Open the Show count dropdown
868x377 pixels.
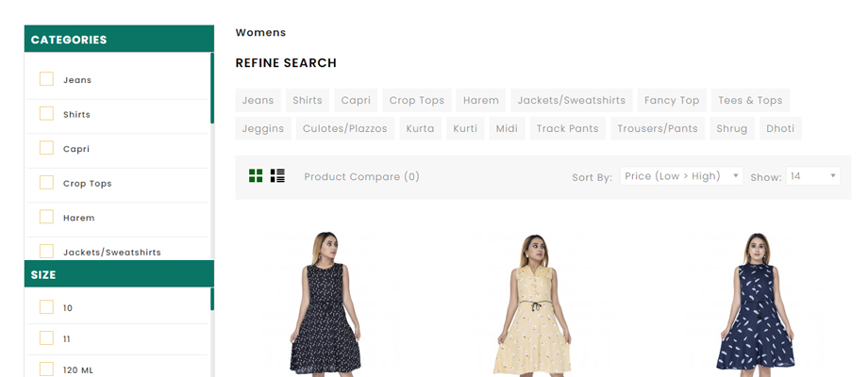(x=813, y=176)
